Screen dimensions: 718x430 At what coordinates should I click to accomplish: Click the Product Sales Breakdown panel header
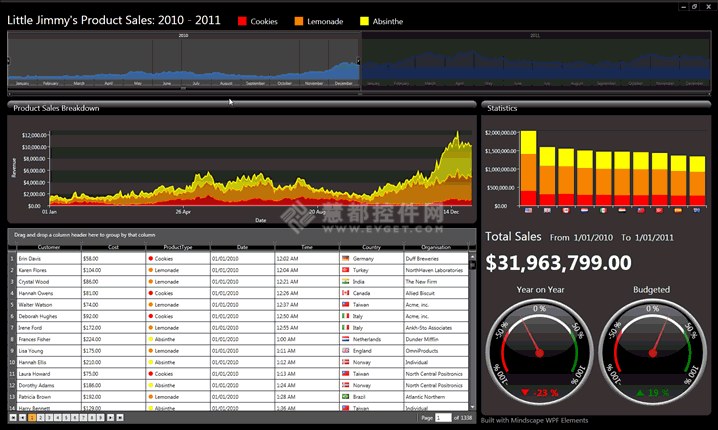click(242, 108)
